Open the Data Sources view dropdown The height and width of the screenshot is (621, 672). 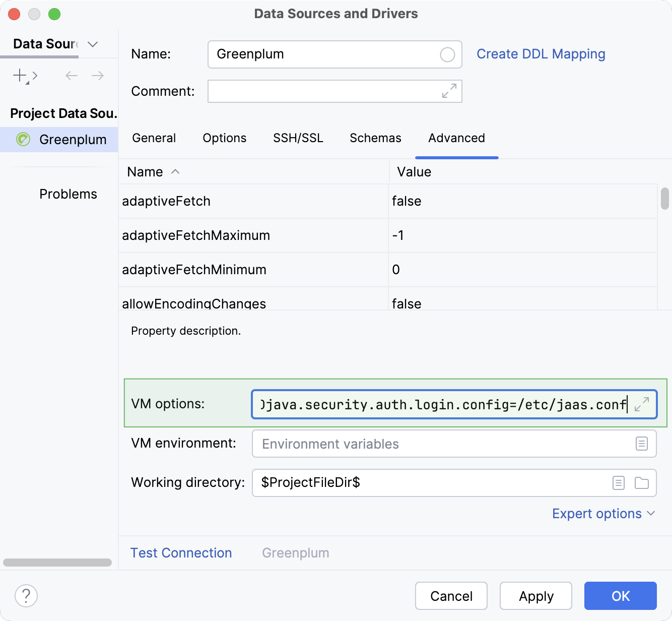(92, 44)
